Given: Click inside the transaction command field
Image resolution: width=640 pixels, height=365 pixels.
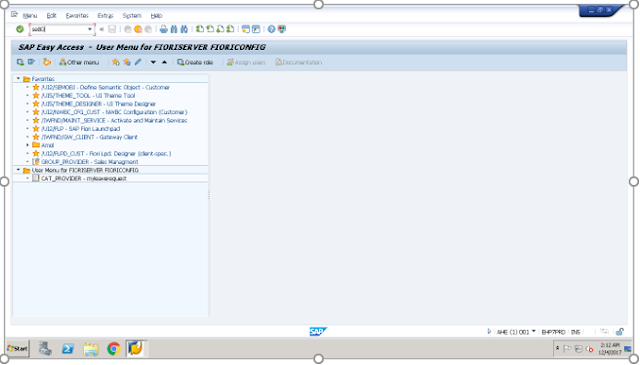Looking at the screenshot, I should pyautogui.click(x=58, y=29).
